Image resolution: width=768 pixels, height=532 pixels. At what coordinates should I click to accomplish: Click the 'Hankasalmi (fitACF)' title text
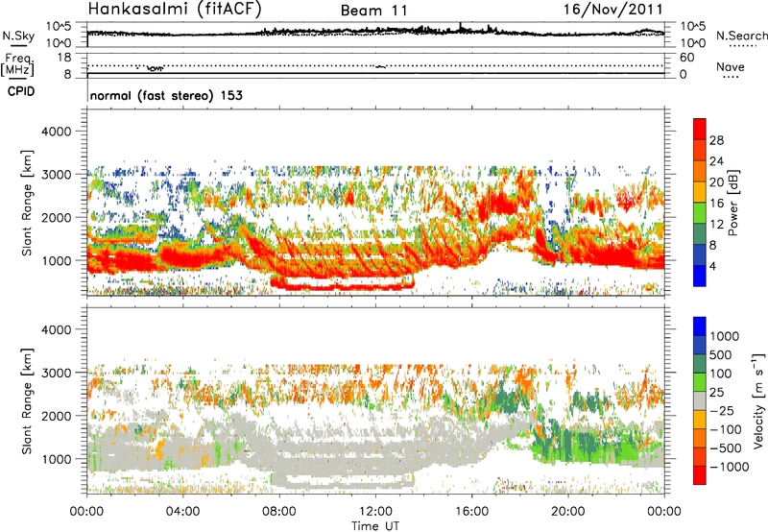(x=175, y=9)
